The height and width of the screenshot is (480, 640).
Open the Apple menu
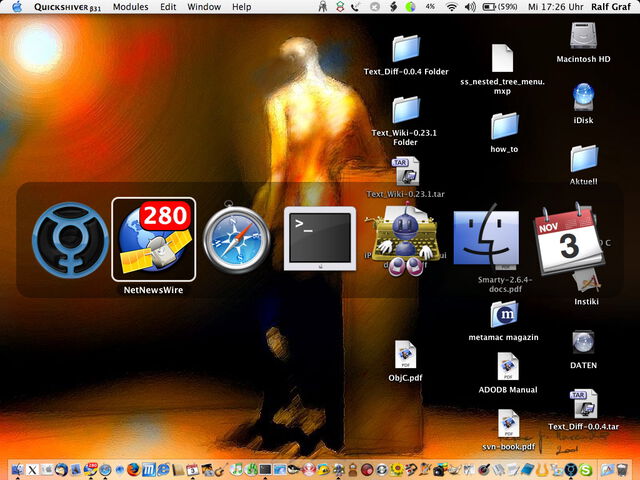(x=17, y=7)
